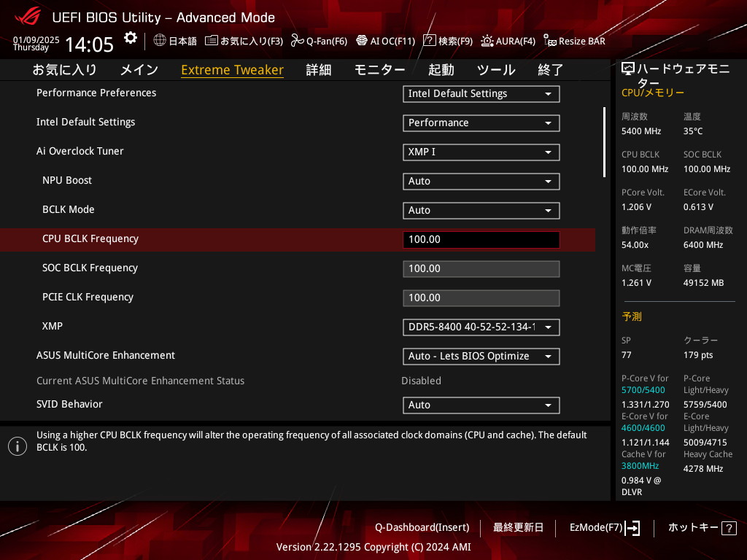Open search with question mark icon

(x=430, y=41)
